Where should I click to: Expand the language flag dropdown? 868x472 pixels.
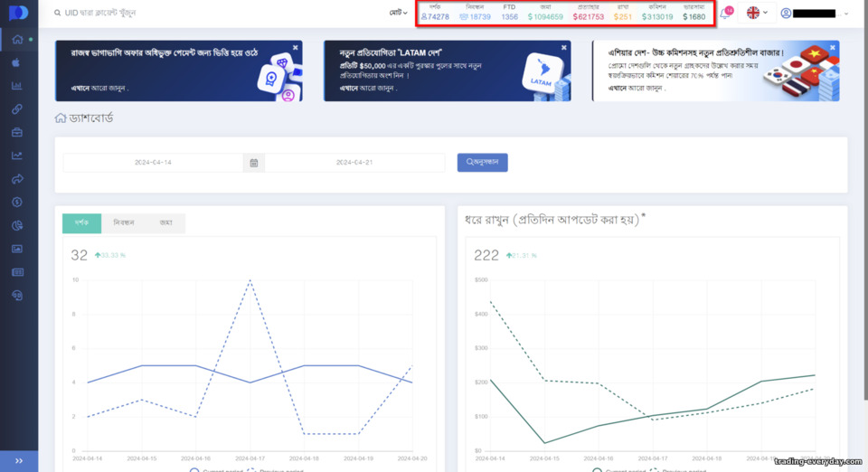[757, 13]
